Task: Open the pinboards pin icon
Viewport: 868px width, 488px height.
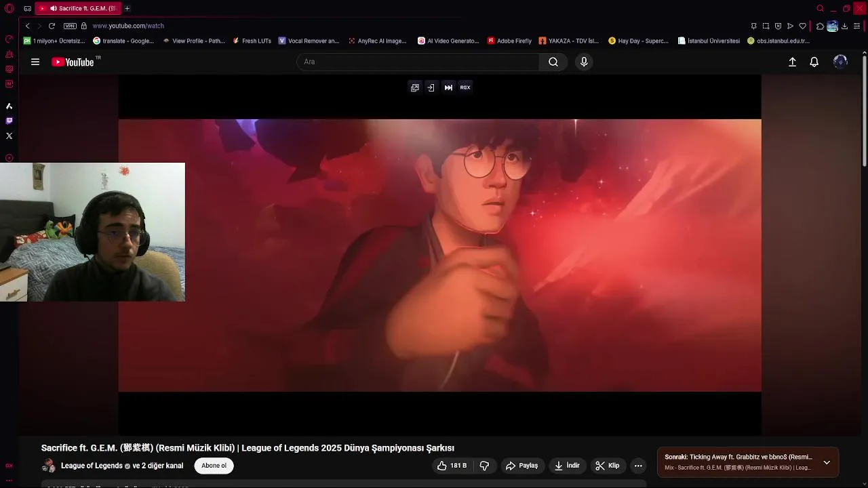Action: coord(754,26)
